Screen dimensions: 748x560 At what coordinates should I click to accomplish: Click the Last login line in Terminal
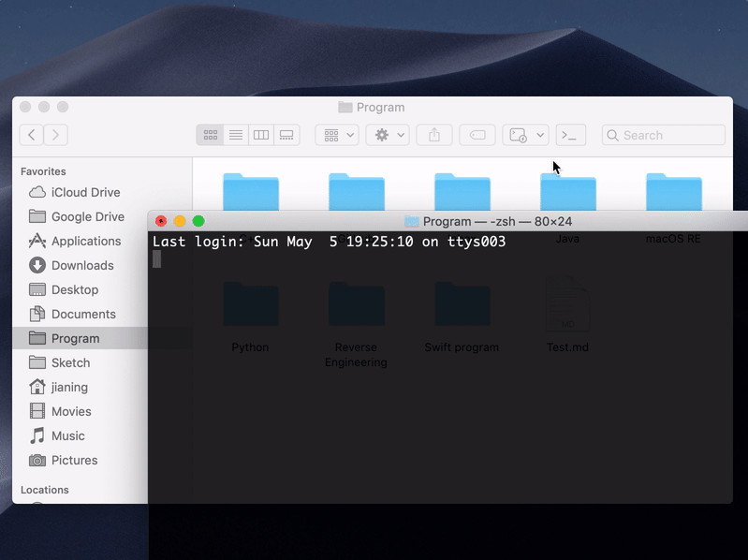pos(329,242)
